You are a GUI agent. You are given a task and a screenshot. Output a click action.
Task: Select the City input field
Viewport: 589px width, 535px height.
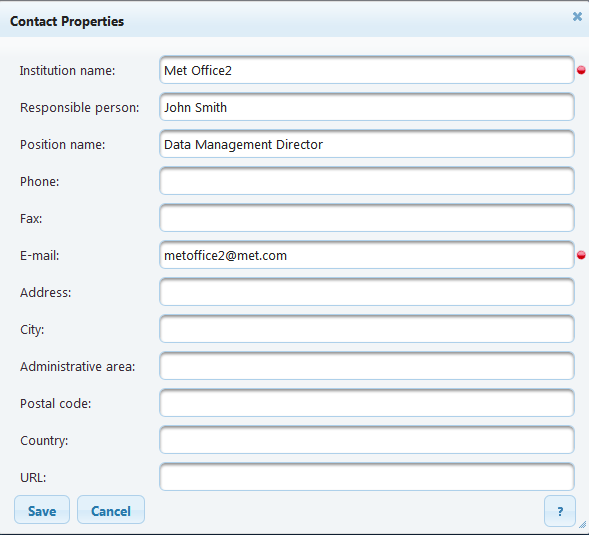[367, 329]
